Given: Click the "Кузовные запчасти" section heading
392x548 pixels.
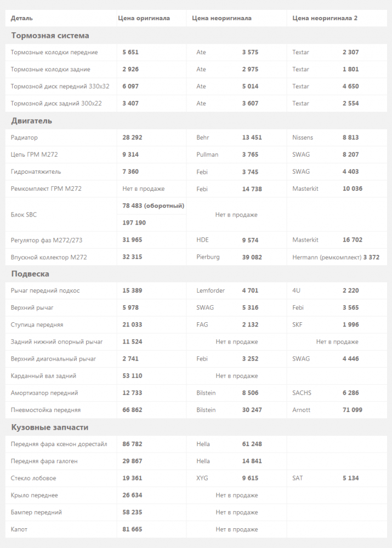Looking at the screenshot, I should point(49,427).
